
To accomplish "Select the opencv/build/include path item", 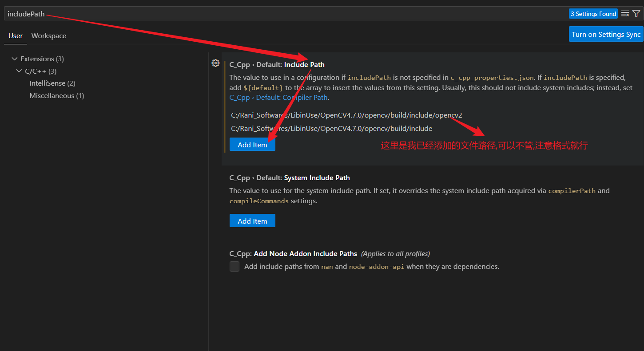I will tap(332, 129).
